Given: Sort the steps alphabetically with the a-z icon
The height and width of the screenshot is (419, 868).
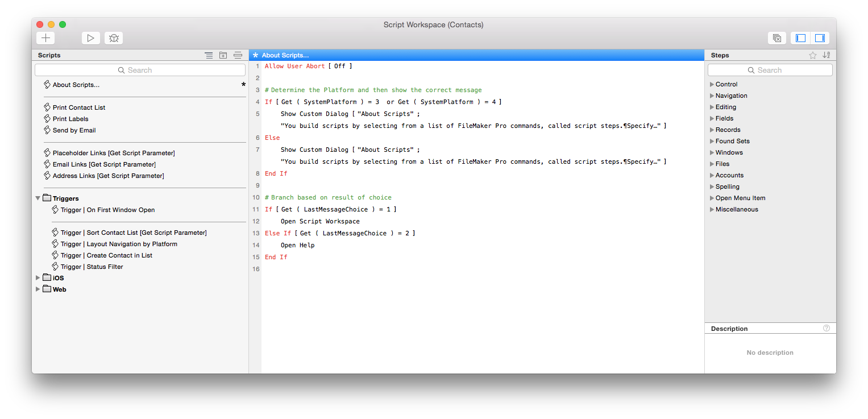Looking at the screenshot, I should (x=827, y=55).
